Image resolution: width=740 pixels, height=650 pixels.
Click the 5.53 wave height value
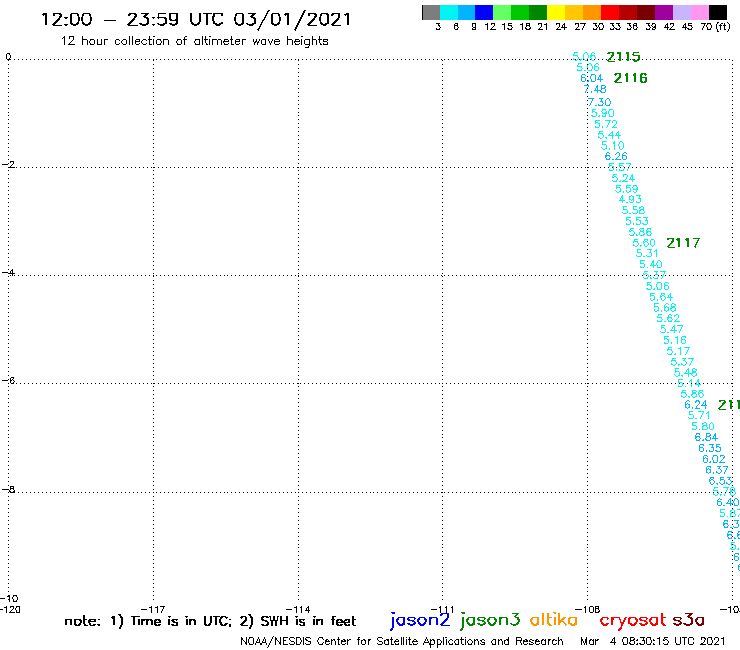(x=637, y=221)
